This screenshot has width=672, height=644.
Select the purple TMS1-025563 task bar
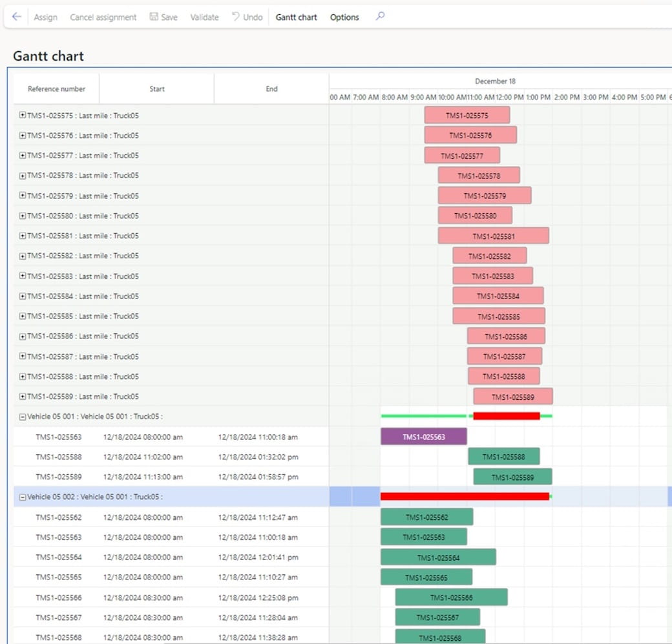[x=423, y=437]
